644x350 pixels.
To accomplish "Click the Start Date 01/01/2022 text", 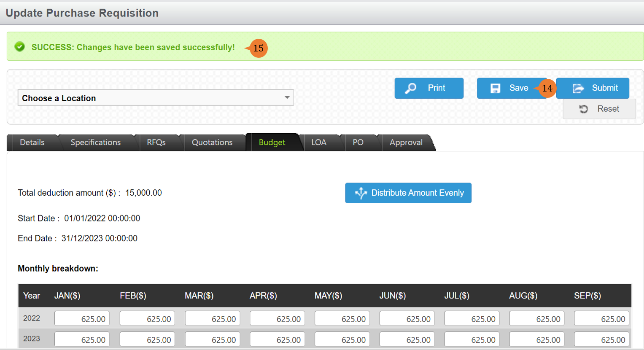I will tap(79, 218).
